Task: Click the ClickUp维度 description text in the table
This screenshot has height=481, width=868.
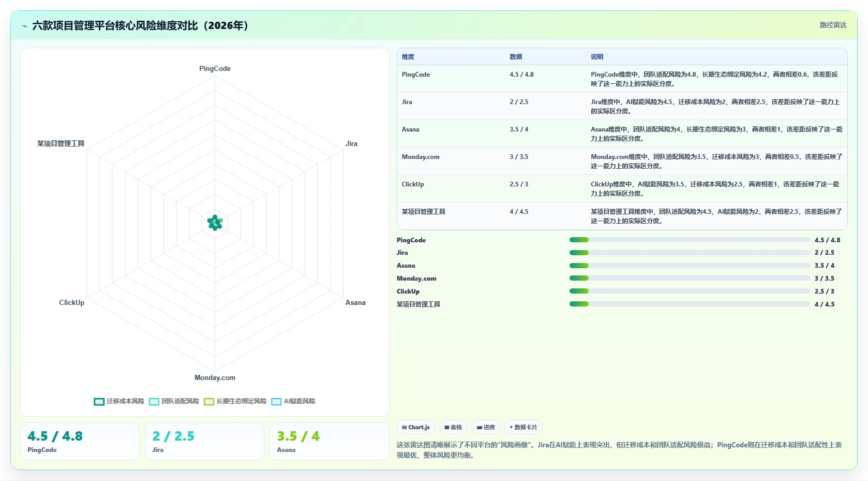Action: tap(715, 189)
